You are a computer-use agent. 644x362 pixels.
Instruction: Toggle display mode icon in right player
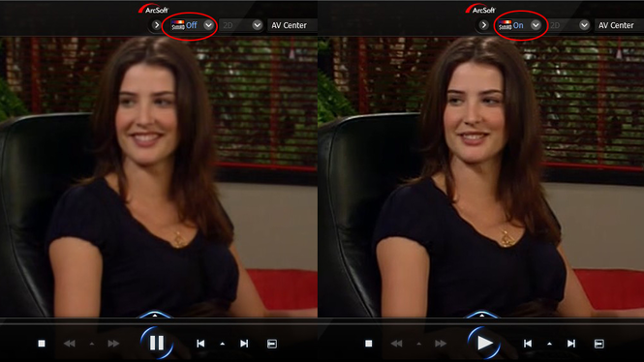pos(599,344)
